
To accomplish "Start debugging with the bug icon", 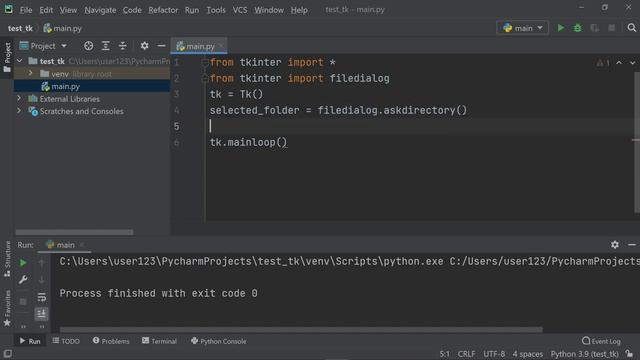I will pyautogui.click(x=578, y=28).
